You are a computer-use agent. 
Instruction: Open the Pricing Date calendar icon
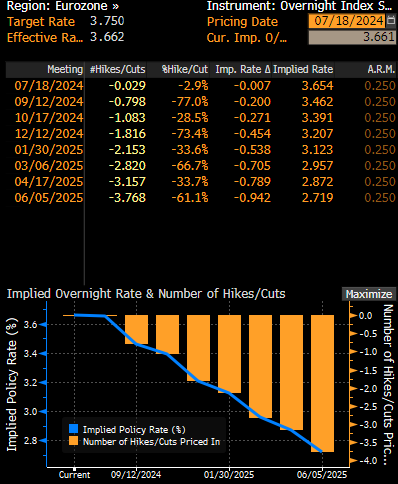pyautogui.click(x=391, y=21)
